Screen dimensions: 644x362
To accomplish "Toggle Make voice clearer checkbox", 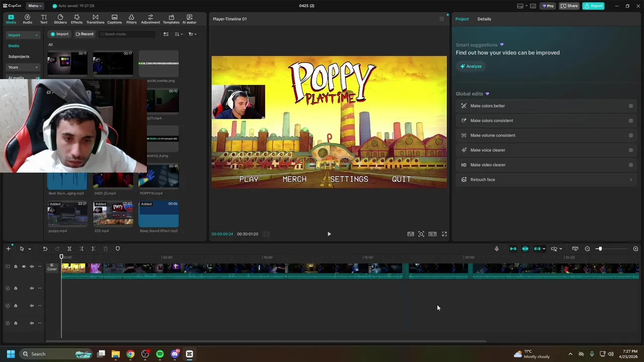I will point(631,150).
